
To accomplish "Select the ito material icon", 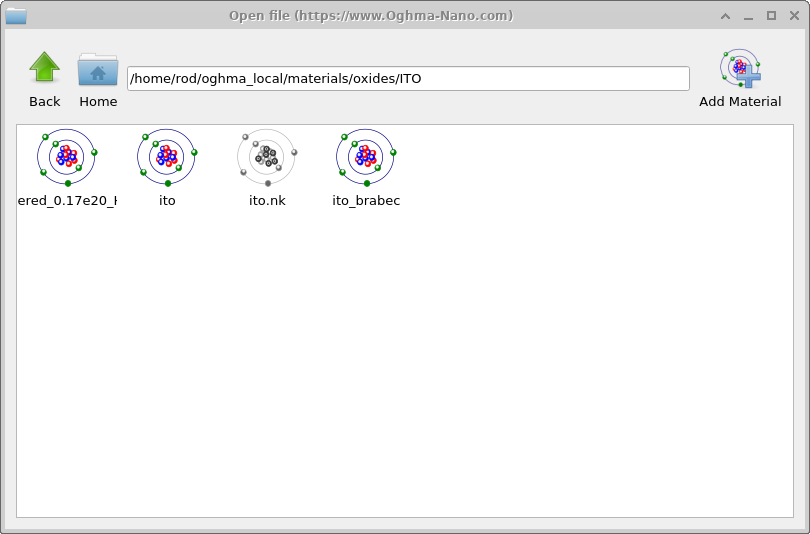I will (166, 157).
